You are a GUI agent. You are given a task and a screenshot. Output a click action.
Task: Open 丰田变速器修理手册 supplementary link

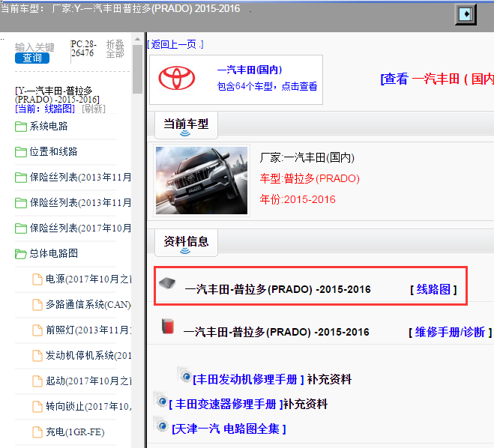pos(226,404)
